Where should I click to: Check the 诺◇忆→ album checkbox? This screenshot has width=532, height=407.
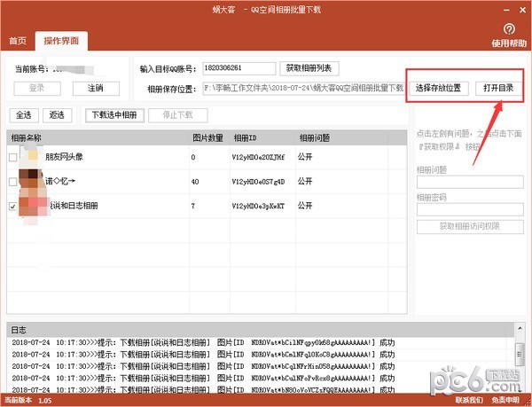[13, 182]
